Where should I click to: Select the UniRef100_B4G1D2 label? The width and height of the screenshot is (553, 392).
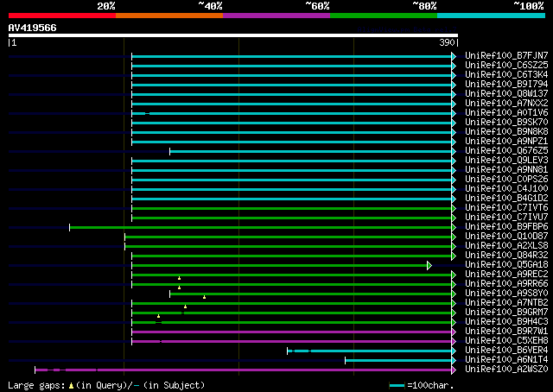pyautogui.click(x=506, y=198)
